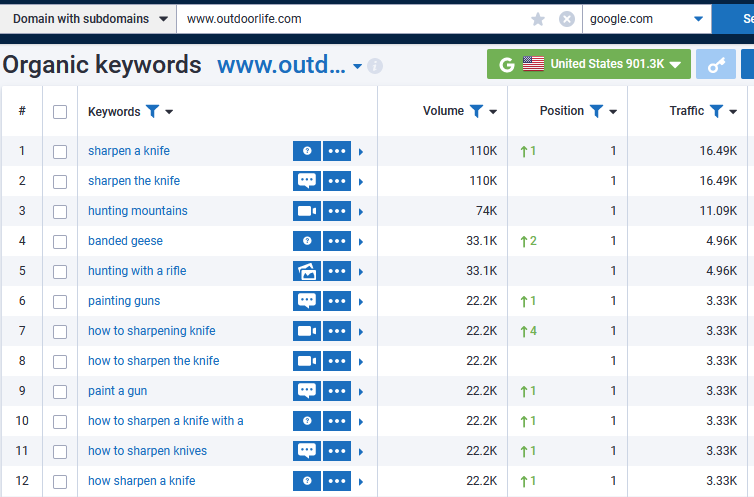
Task: Click the 74K volume value for 'hunting mountains'
Action: pos(487,211)
